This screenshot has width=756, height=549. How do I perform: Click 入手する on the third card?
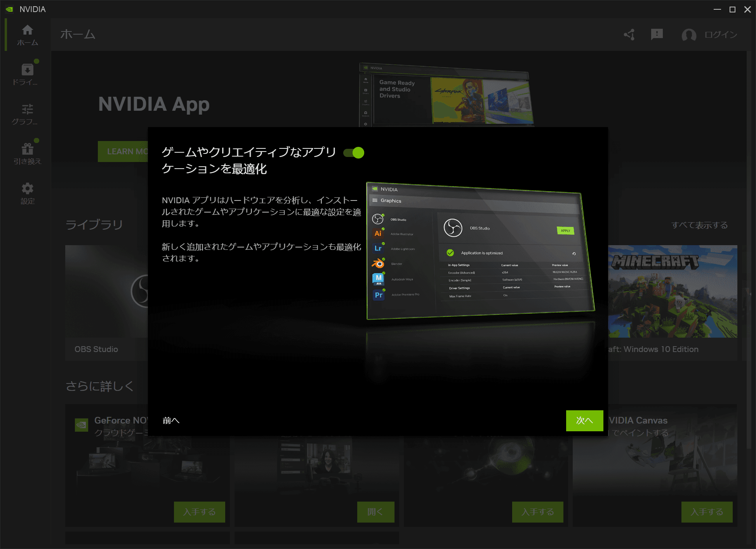tap(537, 512)
